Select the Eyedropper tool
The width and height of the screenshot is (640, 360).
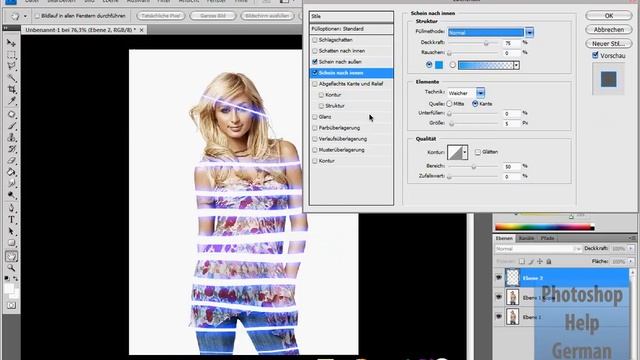11,100
